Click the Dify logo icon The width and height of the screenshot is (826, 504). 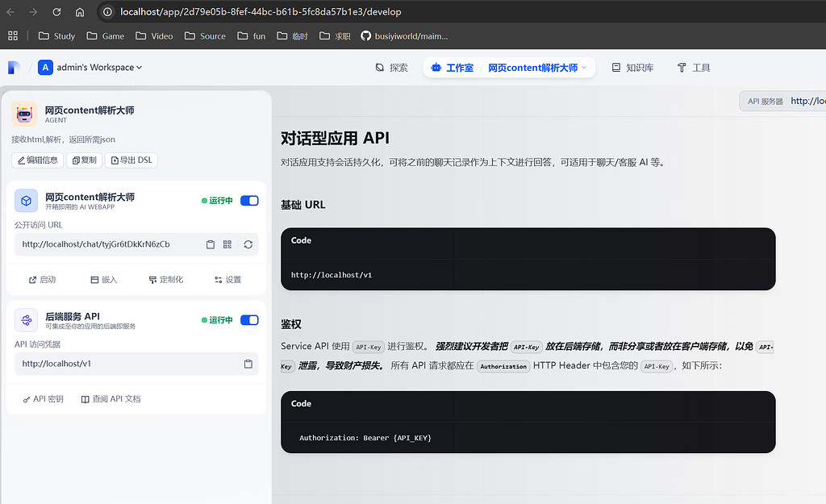pos(15,68)
